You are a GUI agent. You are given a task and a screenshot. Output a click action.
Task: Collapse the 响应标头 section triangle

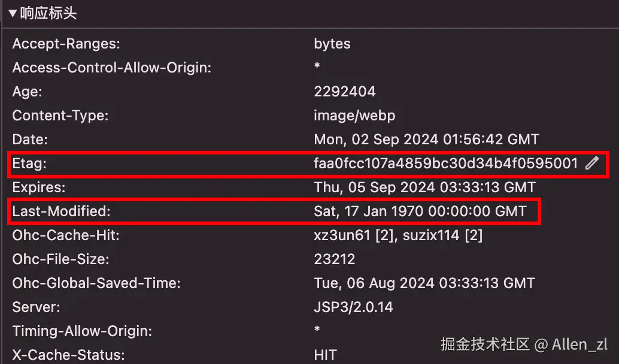13,14
